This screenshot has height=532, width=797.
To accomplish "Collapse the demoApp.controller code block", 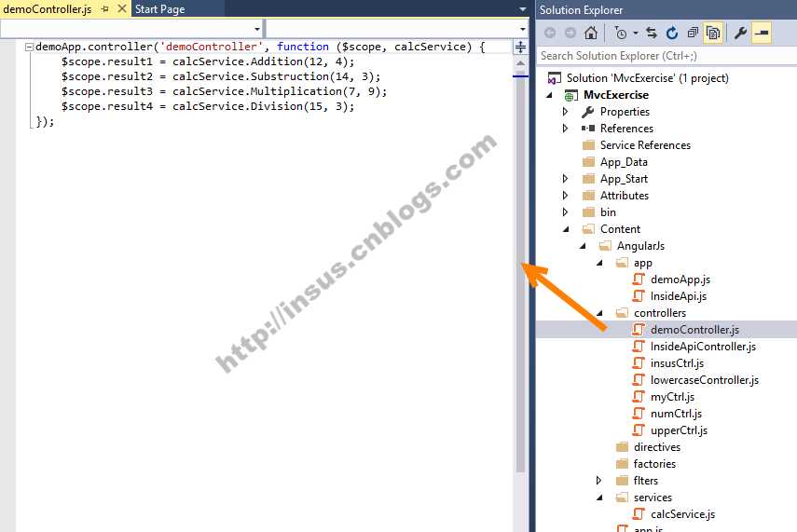I will tap(29, 47).
